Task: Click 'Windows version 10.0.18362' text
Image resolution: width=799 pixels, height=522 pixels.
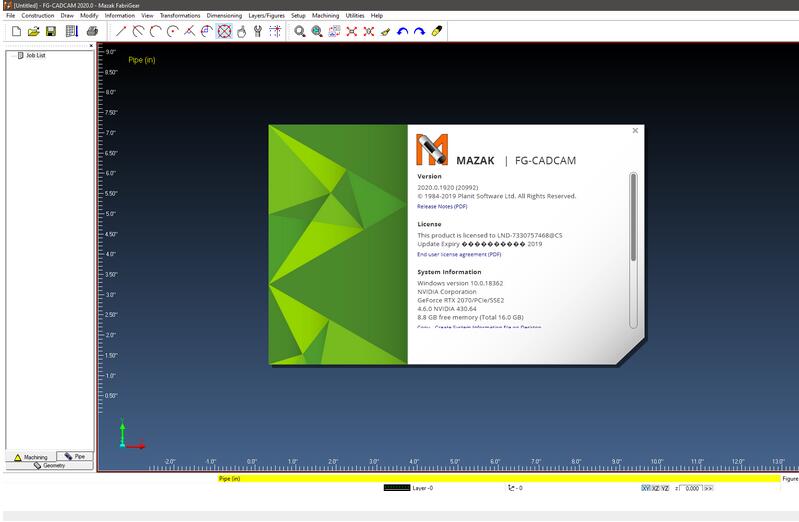Action: click(460, 283)
